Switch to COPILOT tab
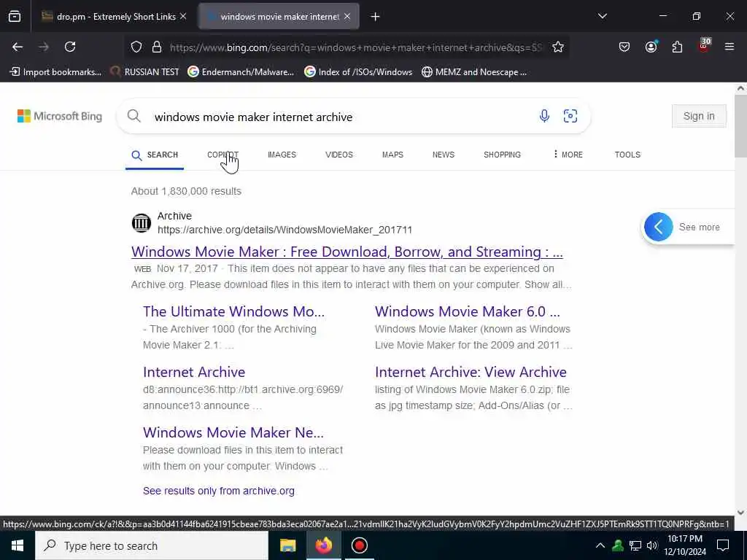Image resolution: width=747 pixels, height=560 pixels. pyautogui.click(x=222, y=155)
